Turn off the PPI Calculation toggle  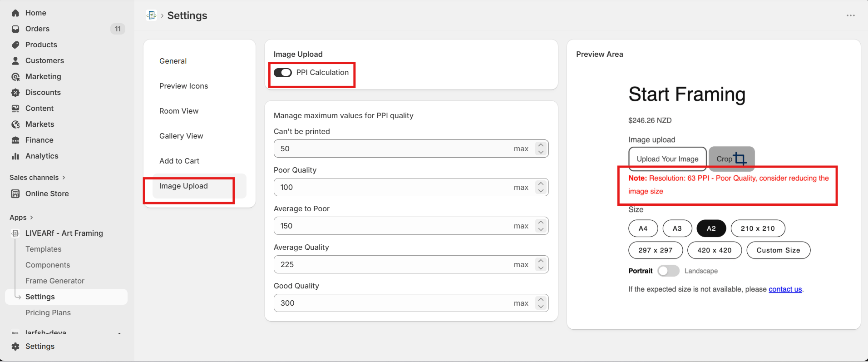point(283,73)
